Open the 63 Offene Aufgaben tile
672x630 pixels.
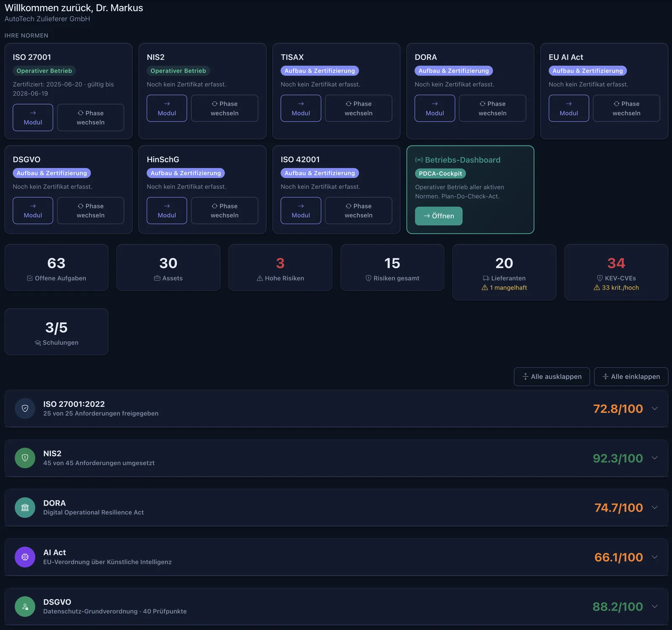click(x=56, y=267)
